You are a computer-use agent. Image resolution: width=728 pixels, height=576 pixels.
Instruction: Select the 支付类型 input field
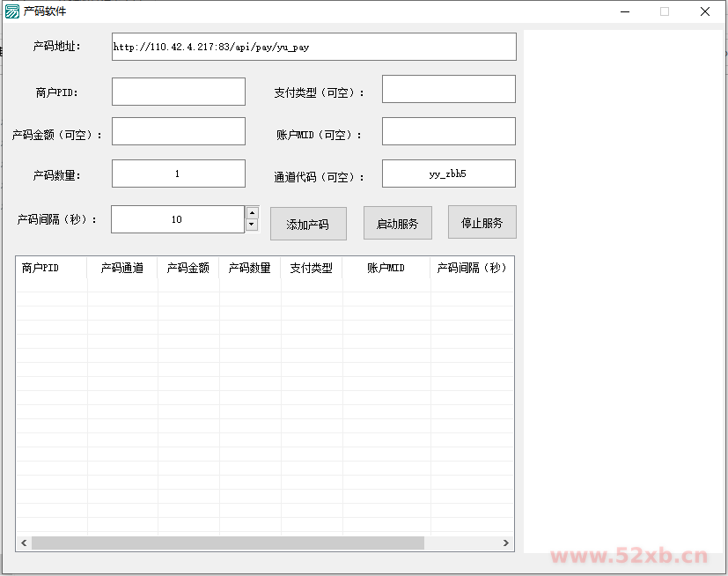point(448,89)
